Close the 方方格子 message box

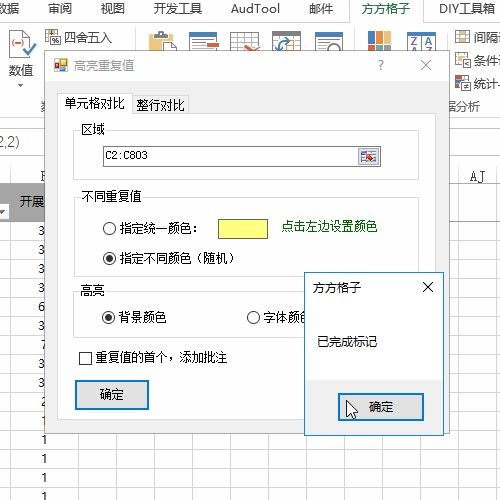coord(428,287)
